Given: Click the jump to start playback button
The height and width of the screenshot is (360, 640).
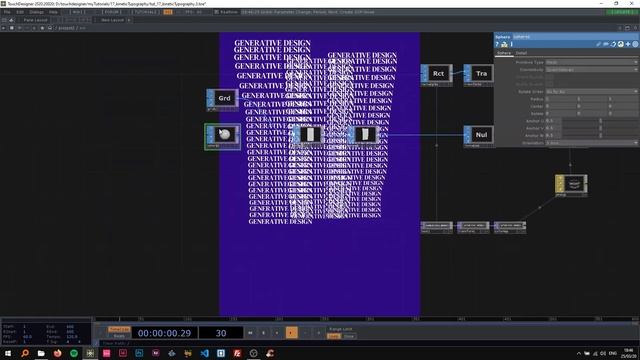Looking at the screenshot, I should (x=250, y=333).
